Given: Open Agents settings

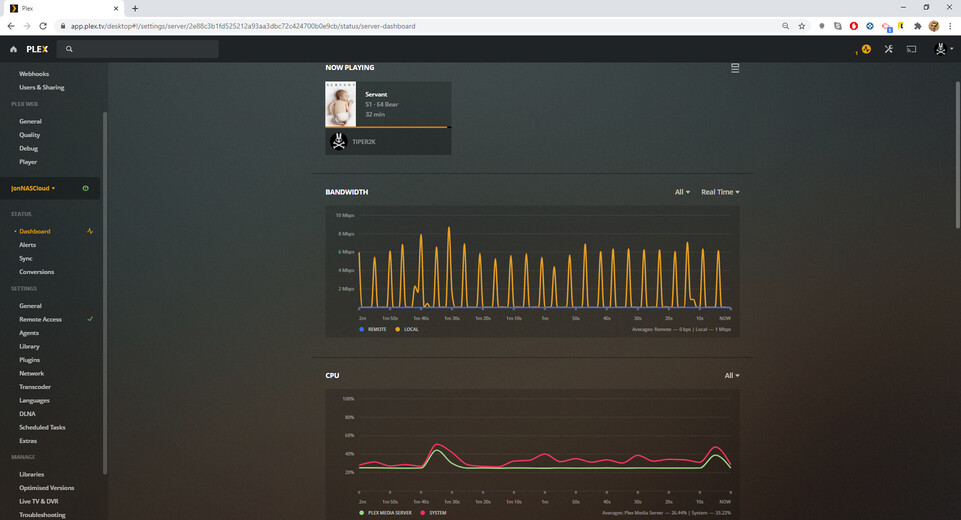Looking at the screenshot, I should pos(29,333).
